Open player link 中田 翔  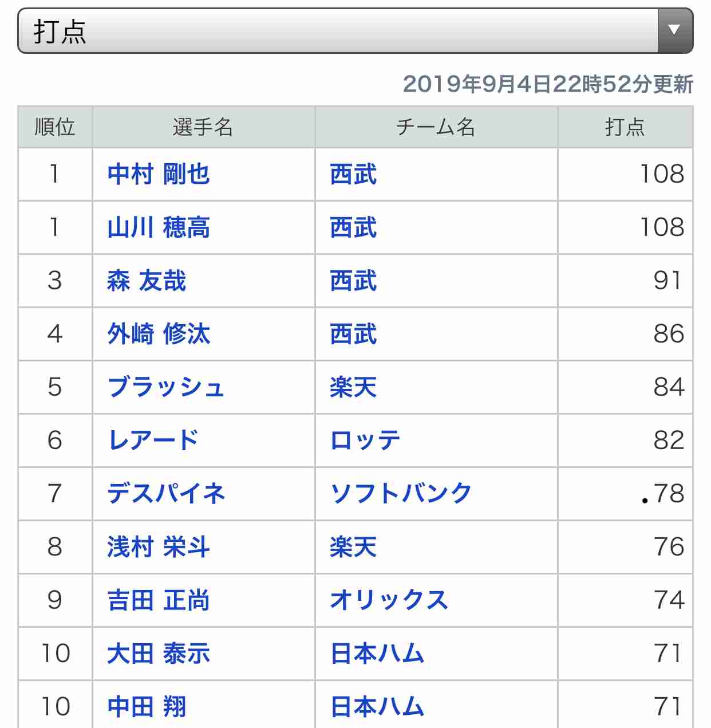[x=147, y=707]
